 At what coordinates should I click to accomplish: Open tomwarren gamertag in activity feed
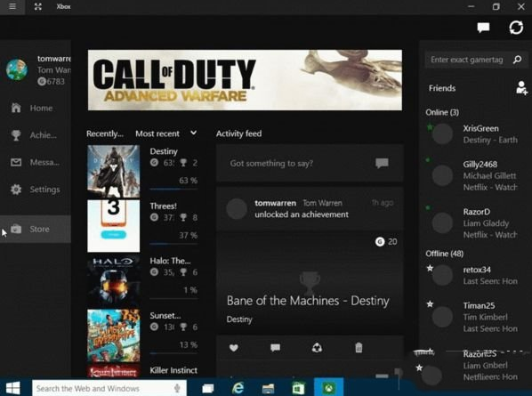point(275,203)
